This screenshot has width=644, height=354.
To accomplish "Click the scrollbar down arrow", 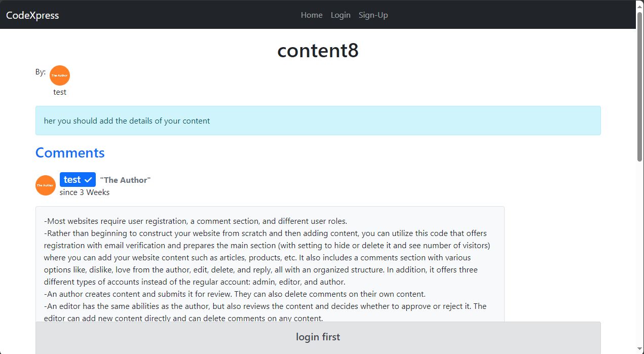I will (640, 349).
